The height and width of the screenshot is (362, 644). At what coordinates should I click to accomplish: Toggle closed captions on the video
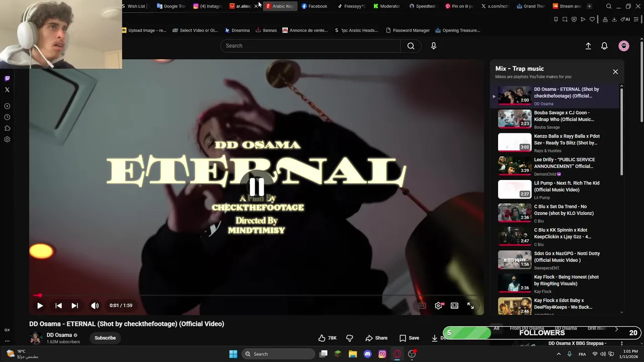(x=422, y=306)
